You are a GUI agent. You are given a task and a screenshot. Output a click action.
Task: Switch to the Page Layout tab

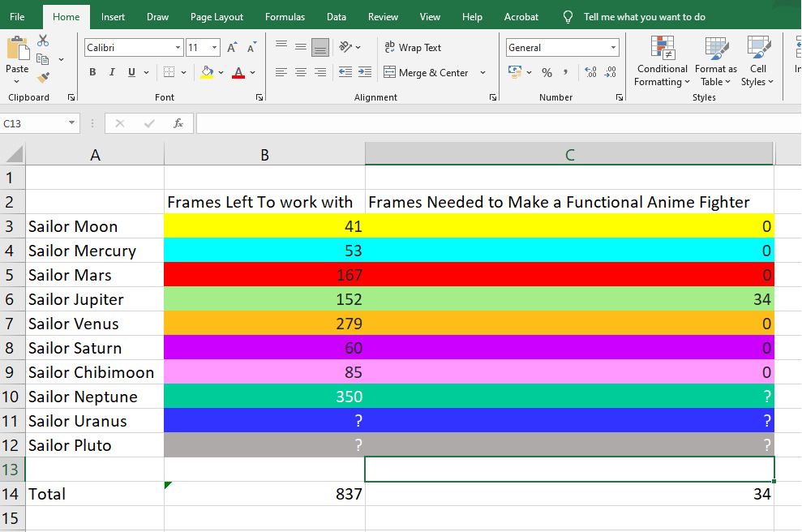tap(217, 17)
